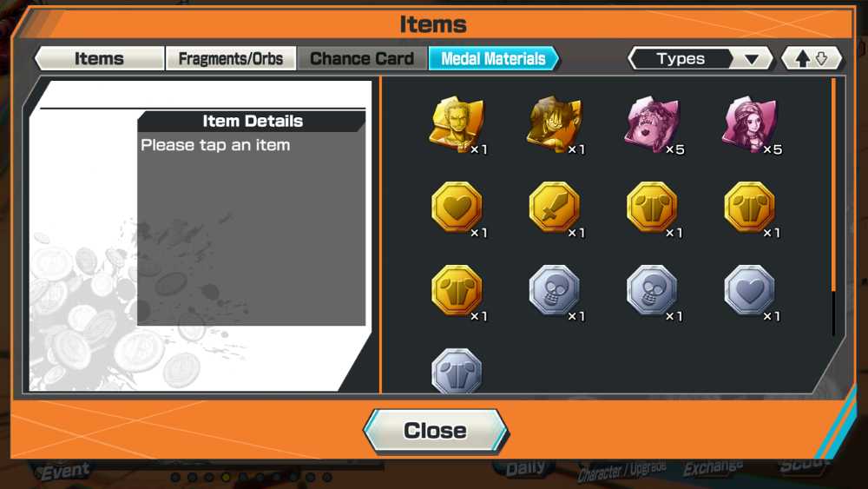Select the gold Zoro medal fragment
868x489 pixels.
(x=457, y=124)
